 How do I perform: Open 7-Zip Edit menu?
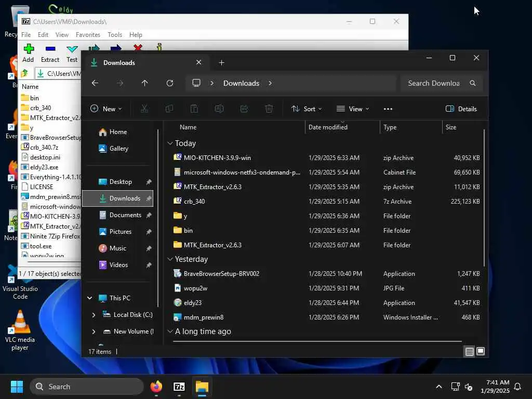(x=43, y=35)
